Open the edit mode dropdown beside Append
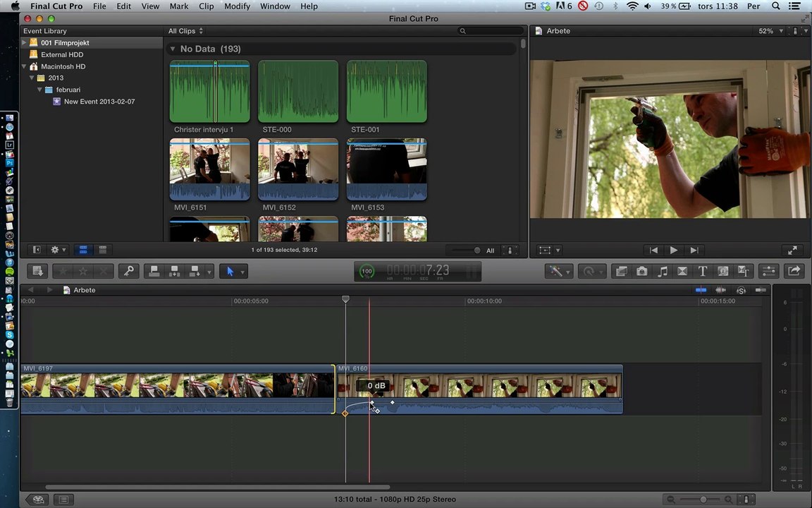 [209, 271]
